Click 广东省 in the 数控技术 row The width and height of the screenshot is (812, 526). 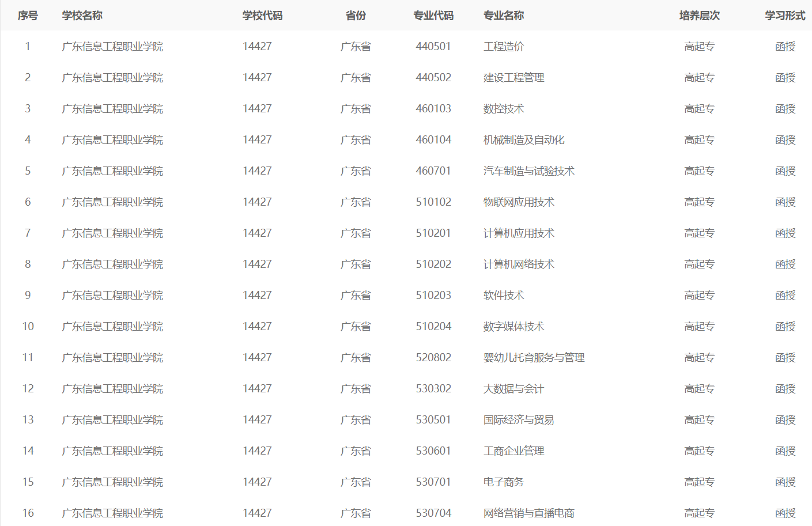356,109
